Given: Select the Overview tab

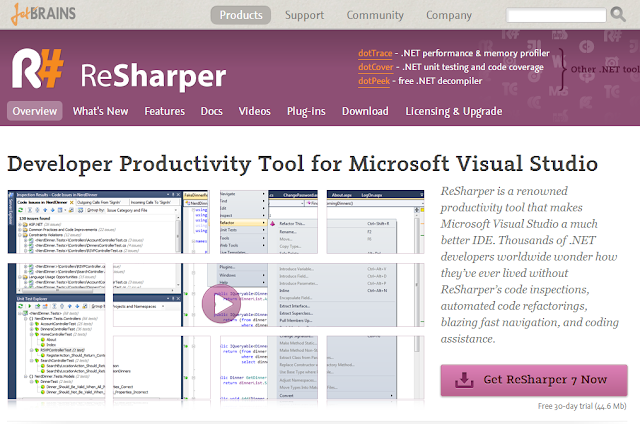Looking at the screenshot, I should click(x=35, y=111).
